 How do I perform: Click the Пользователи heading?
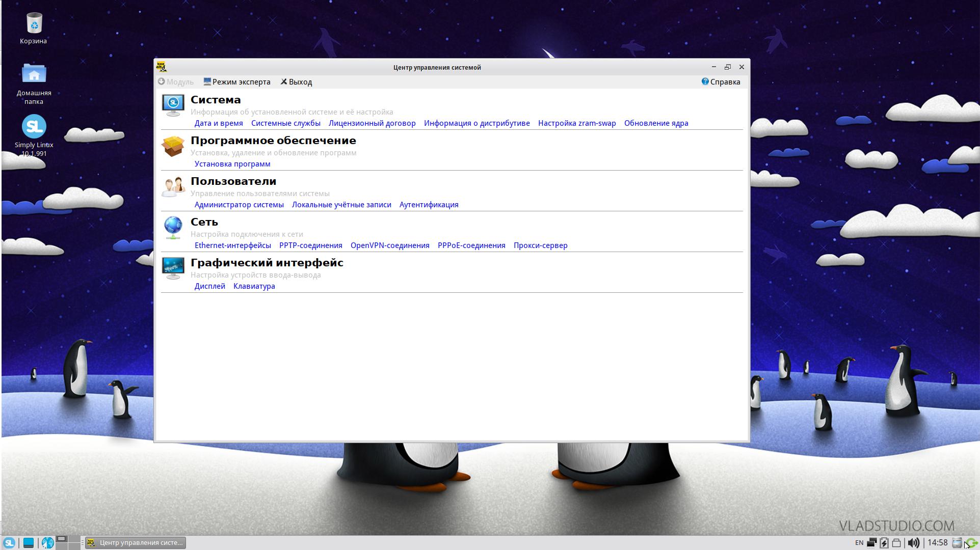(x=233, y=181)
